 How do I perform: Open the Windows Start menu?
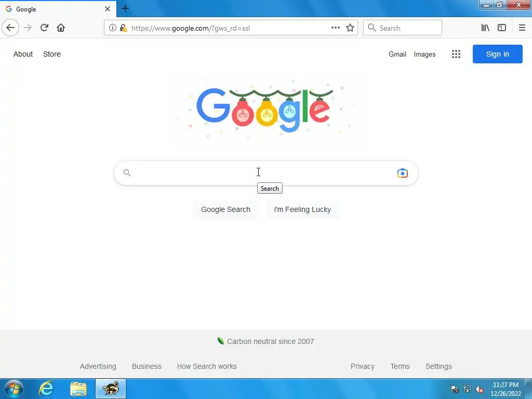coord(14,389)
